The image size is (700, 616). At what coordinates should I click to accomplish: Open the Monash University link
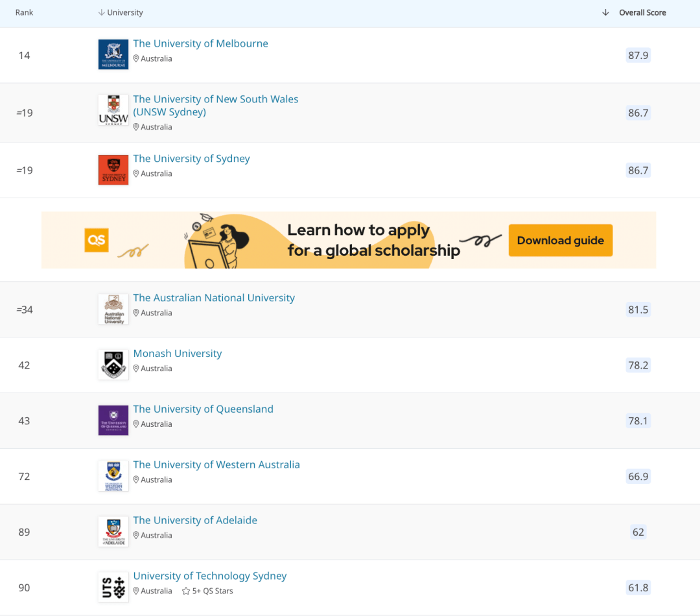[177, 354]
